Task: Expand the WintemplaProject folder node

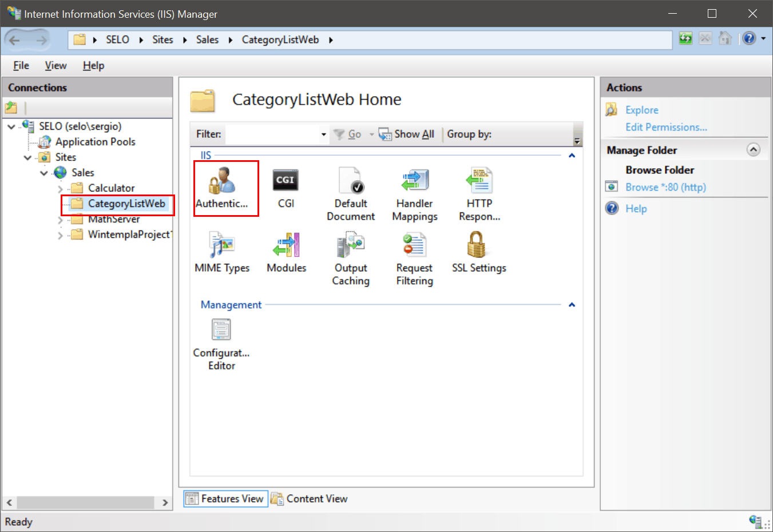Action: pos(61,235)
